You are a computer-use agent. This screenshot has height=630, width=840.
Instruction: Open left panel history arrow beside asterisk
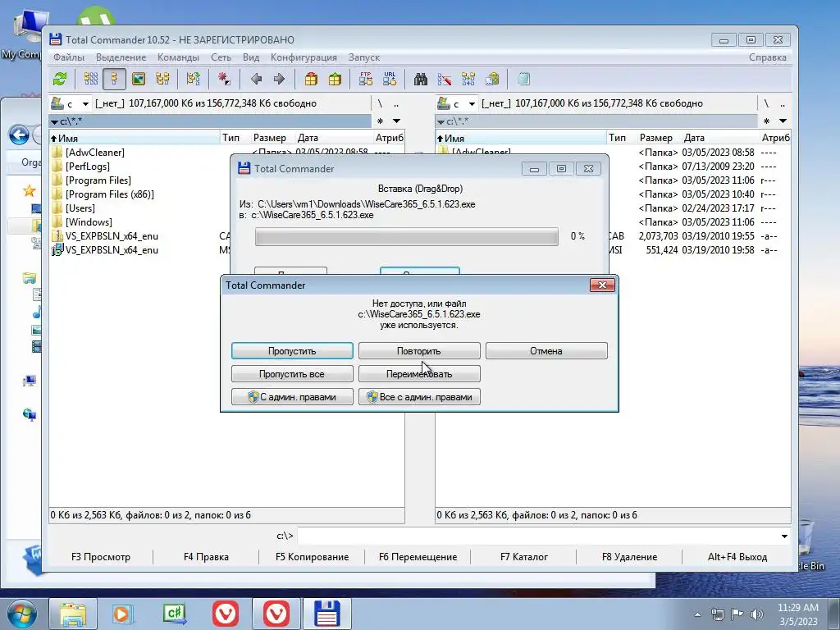[396, 121]
